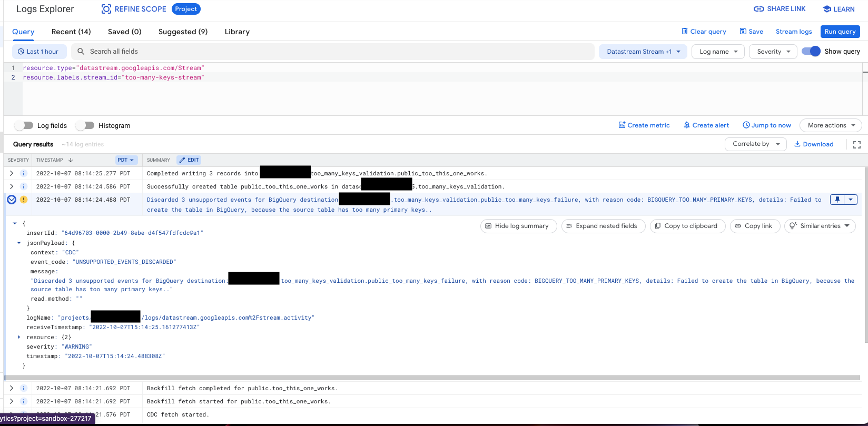This screenshot has height=426, width=868.
Task: Switch to the Recent (14) tab
Action: [x=71, y=32]
